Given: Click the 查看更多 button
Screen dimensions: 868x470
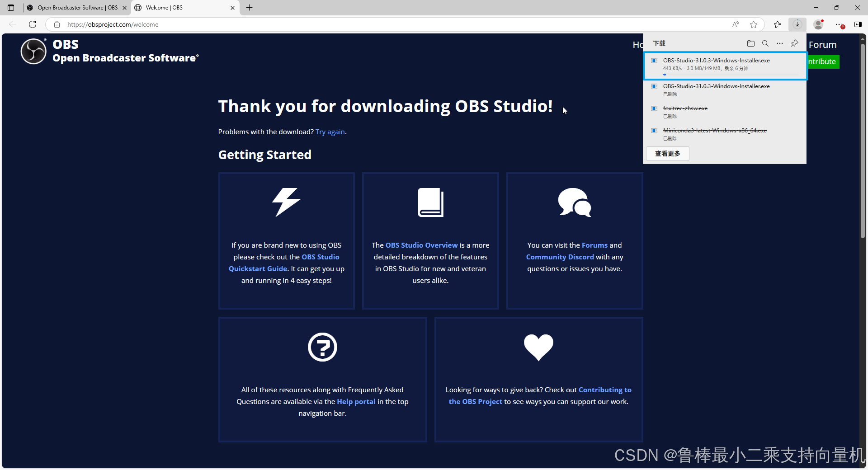Looking at the screenshot, I should click(x=668, y=154).
